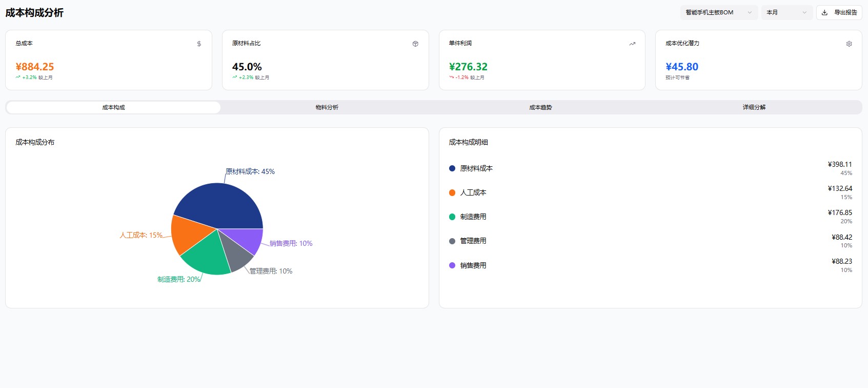This screenshot has width=868, height=388.
Task: Select the 成本构成 tab
Action: (x=113, y=107)
